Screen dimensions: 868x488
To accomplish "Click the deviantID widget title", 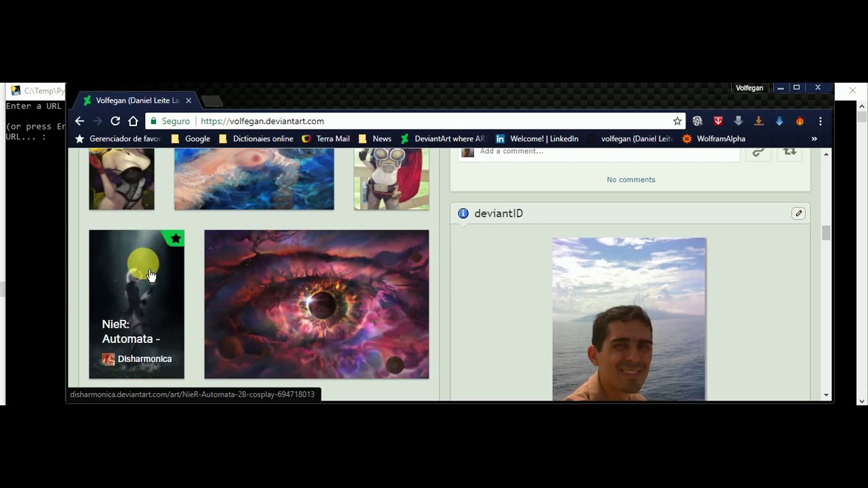I will point(498,213).
